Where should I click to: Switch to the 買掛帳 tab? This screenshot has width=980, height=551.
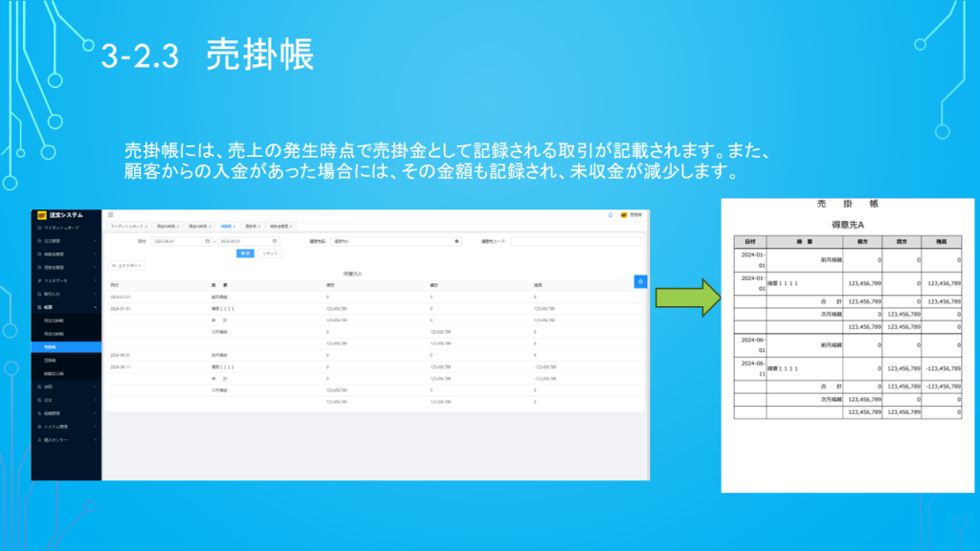point(251,226)
